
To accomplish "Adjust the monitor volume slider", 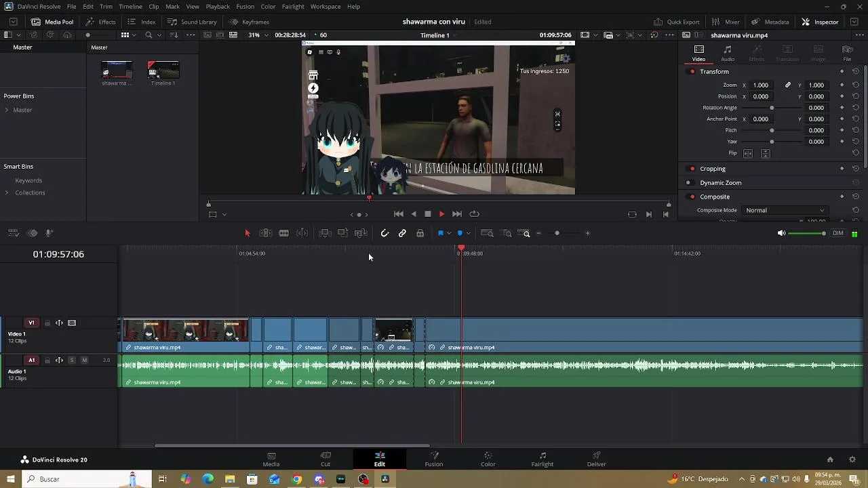I will 808,233.
